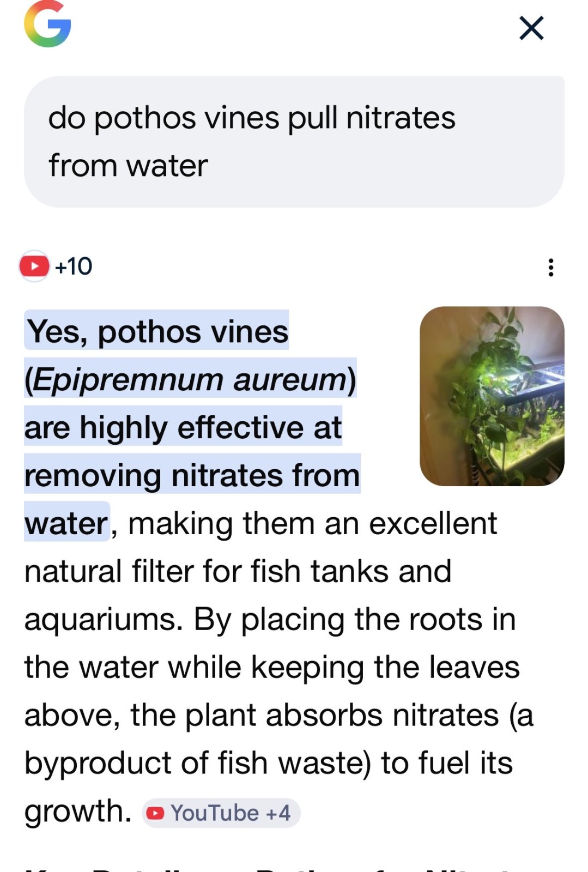Click the small YouTube icon in the citation chip

point(155,813)
